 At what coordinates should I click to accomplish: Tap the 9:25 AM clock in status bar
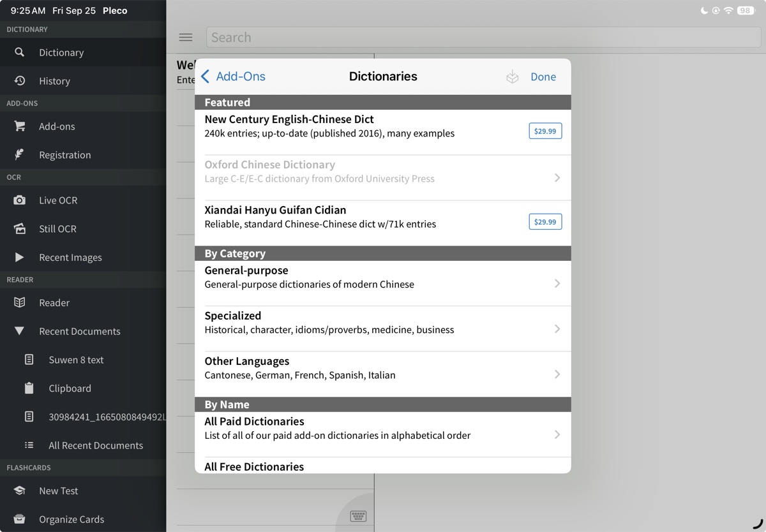28,10
